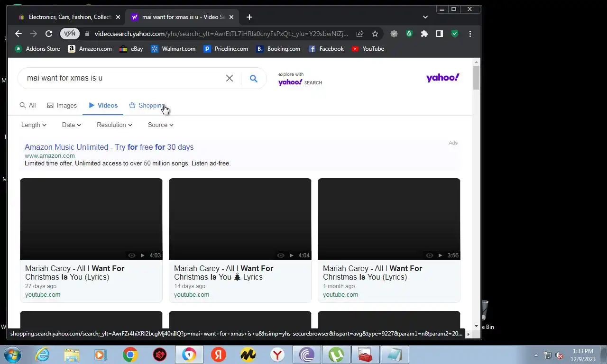Open the eBay bookmark
Image resolution: width=607 pixels, height=364 pixels.
tap(131, 49)
